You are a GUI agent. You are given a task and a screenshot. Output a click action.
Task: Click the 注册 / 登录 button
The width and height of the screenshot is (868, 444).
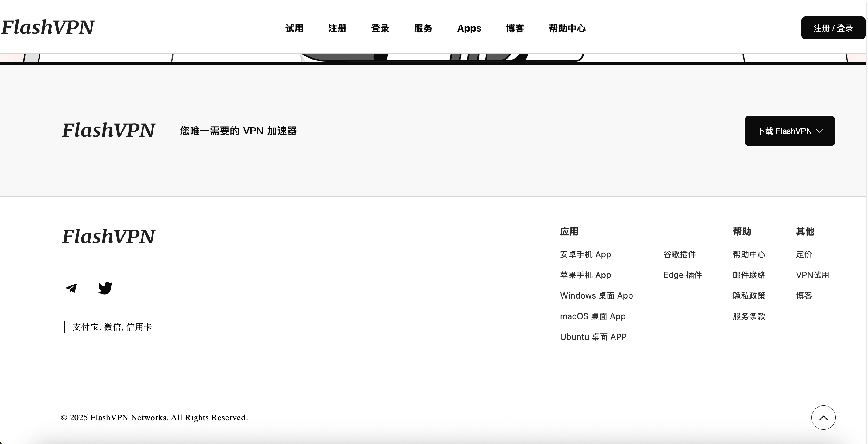pyautogui.click(x=833, y=28)
